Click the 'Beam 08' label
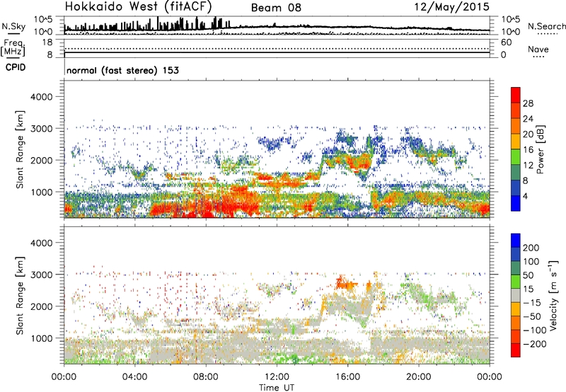 pyautogui.click(x=276, y=8)
